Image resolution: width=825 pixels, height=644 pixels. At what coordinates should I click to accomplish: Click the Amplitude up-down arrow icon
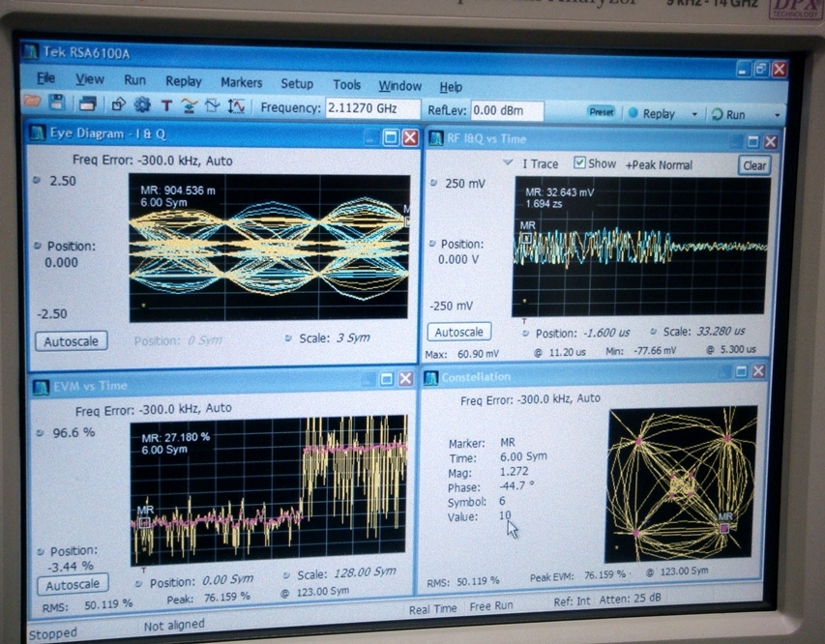(236, 106)
